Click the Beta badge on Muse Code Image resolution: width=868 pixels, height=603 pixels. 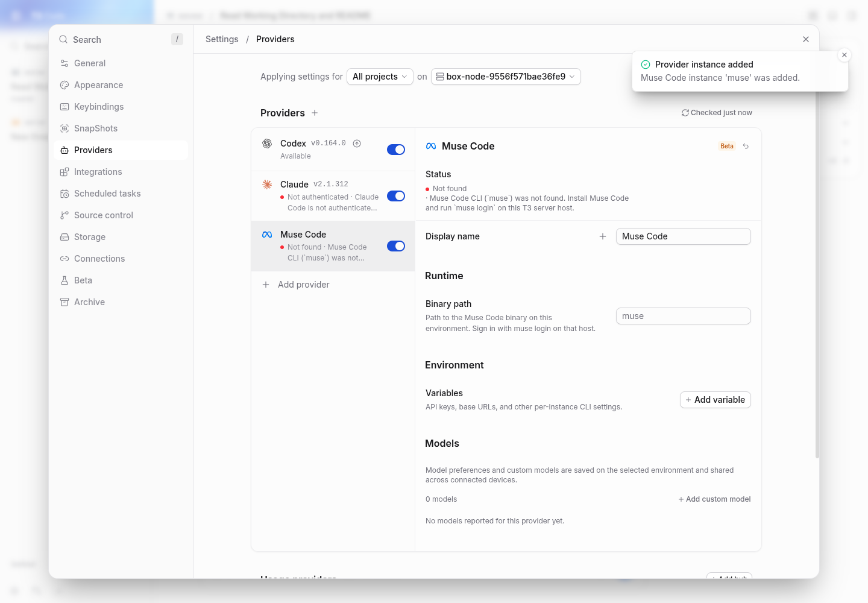727,147
